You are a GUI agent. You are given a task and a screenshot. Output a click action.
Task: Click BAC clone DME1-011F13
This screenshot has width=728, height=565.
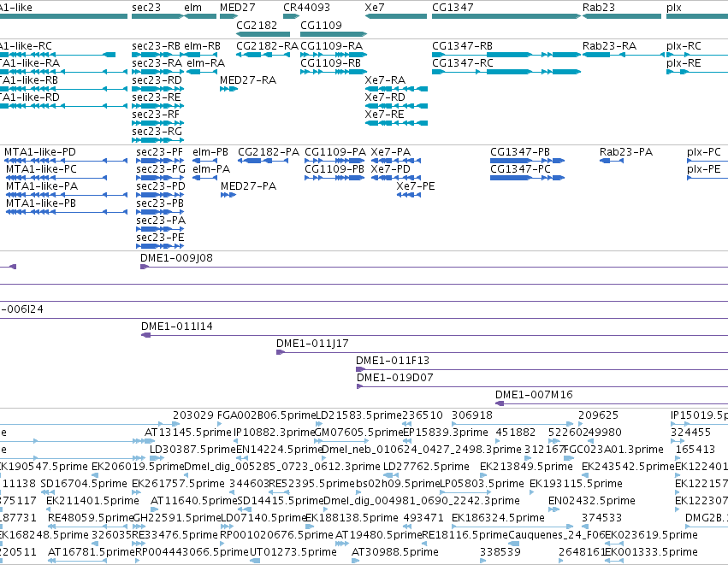tap(393, 361)
